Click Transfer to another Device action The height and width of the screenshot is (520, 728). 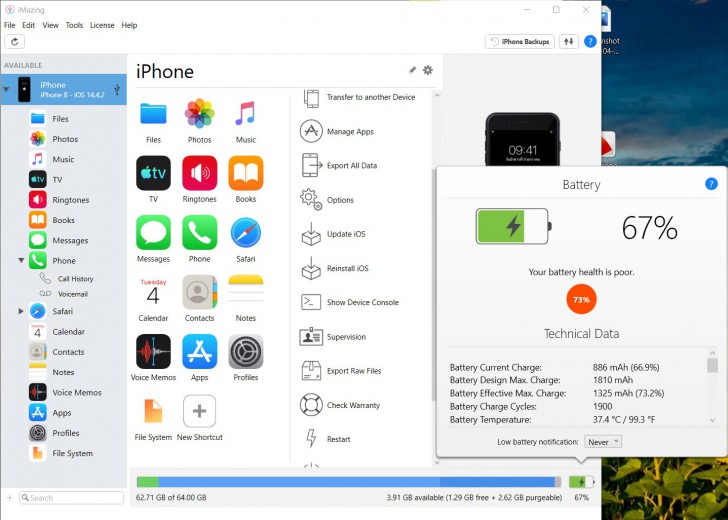coord(358,98)
